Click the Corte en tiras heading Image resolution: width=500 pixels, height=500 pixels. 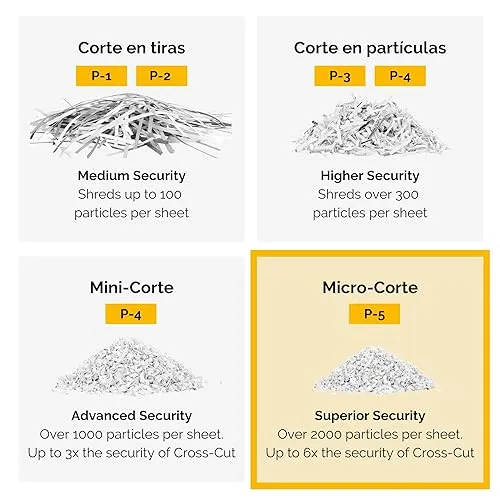[x=132, y=48]
